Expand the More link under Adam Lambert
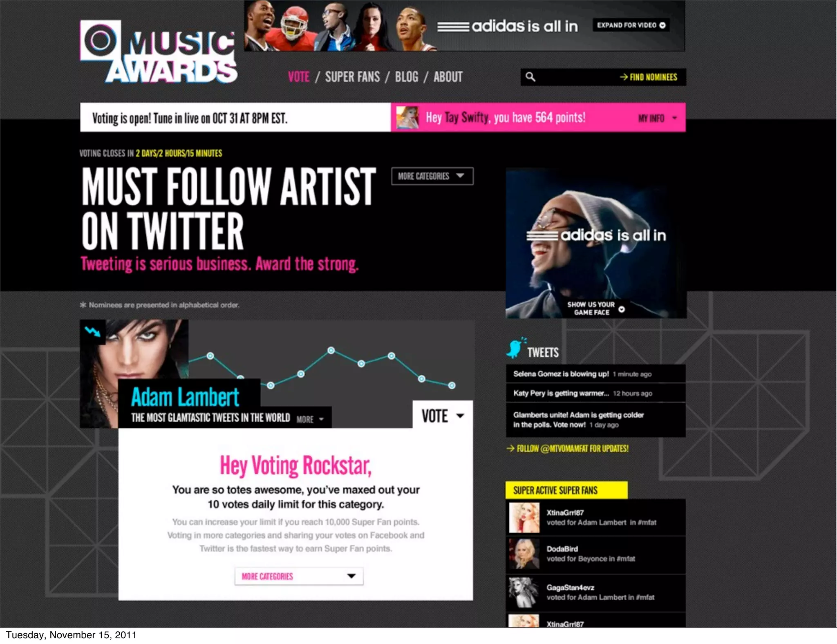Screen dimensions: 837x644 coord(310,419)
